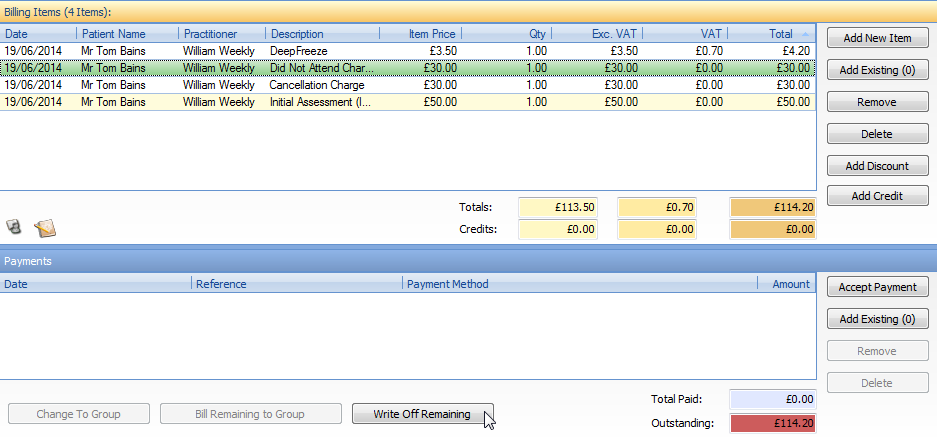Select the Did Not Attend Char... row
Viewport: 937px width, 442px height.
coord(408,68)
